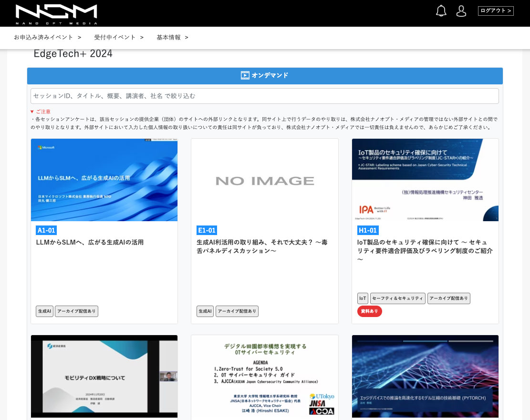530x420 pixels.
Task: Click the on-demand video icon in blue bar
Action: (x=245, y=75)
